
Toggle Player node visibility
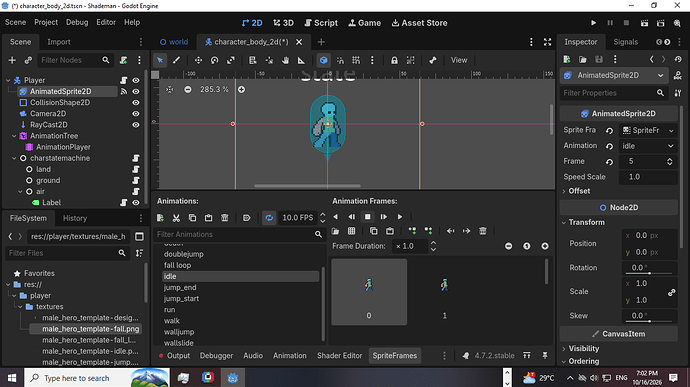pos(136,80)
